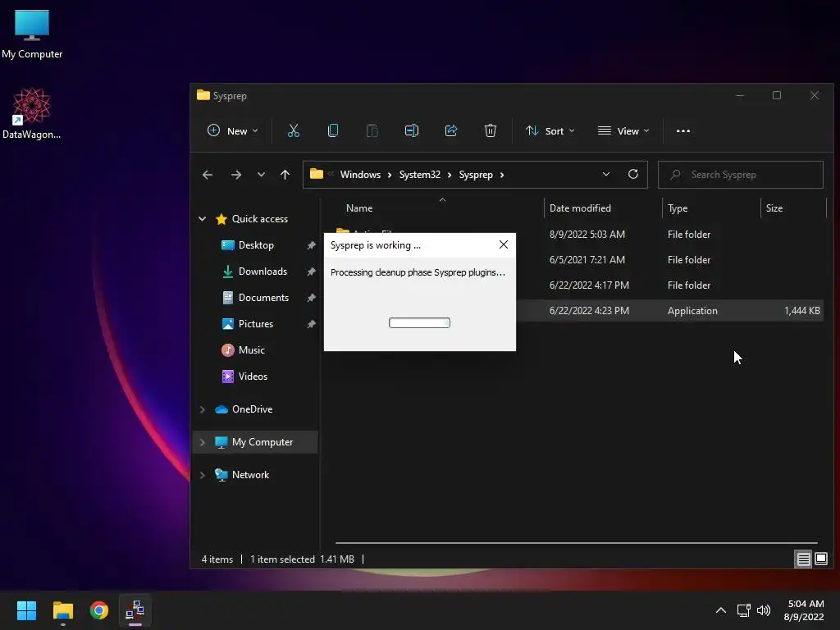840x630 pixels.
Task: Select row dated 6/22/2022 4:17 PM
Action: (x=577, y=285)
